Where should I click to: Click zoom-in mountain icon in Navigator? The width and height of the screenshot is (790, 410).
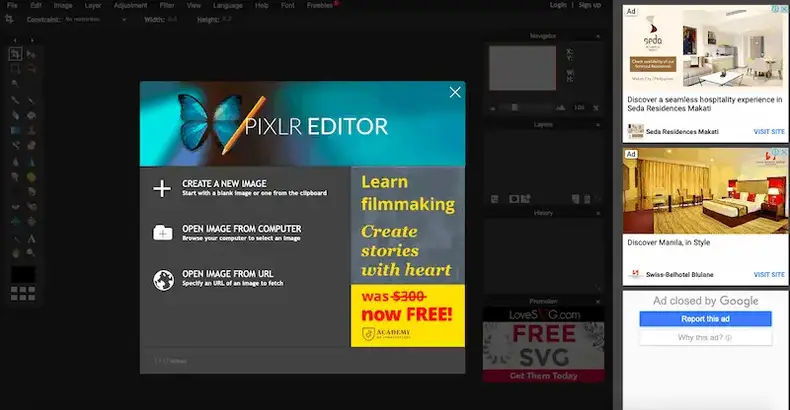tap(560, 108)
